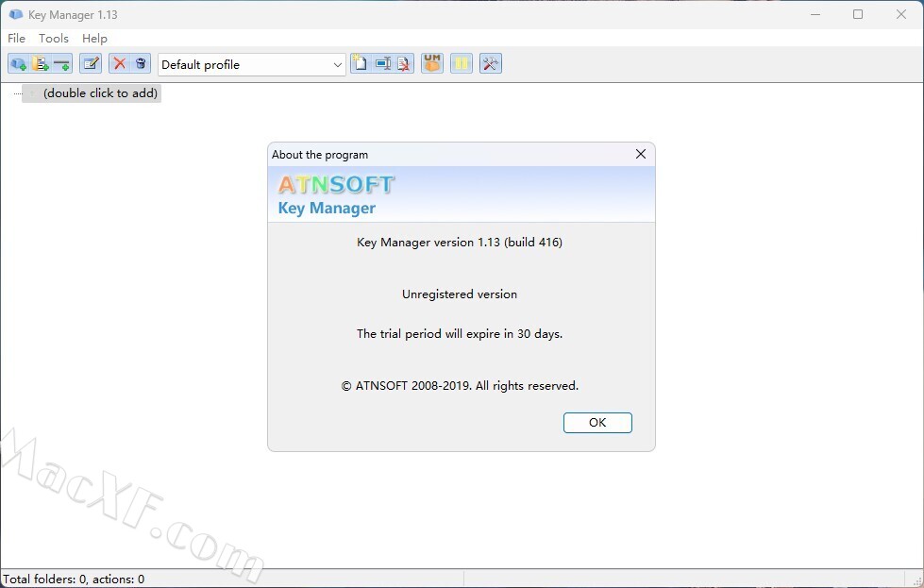Click 'Key Manager version 1.13 (build 416)' text
This screenshot has height=588, width=924.
point(460,243)
